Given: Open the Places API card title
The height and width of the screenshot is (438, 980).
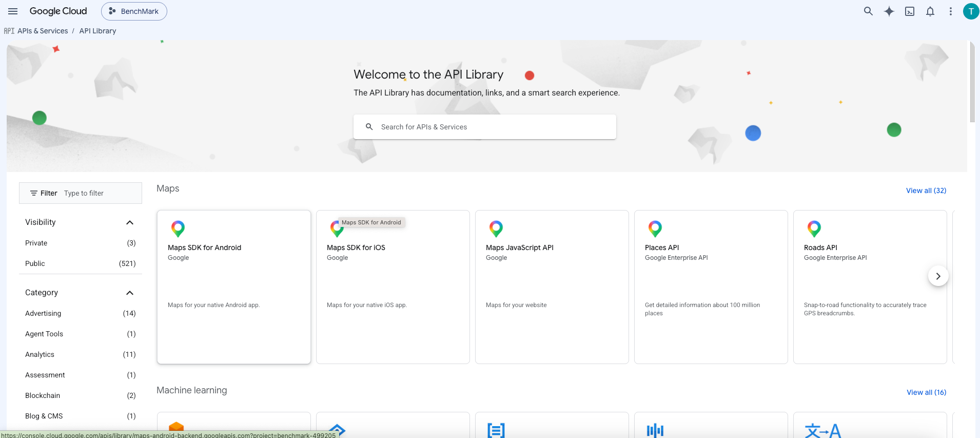Looking at the screenshot, I should [x=662, y=247].
